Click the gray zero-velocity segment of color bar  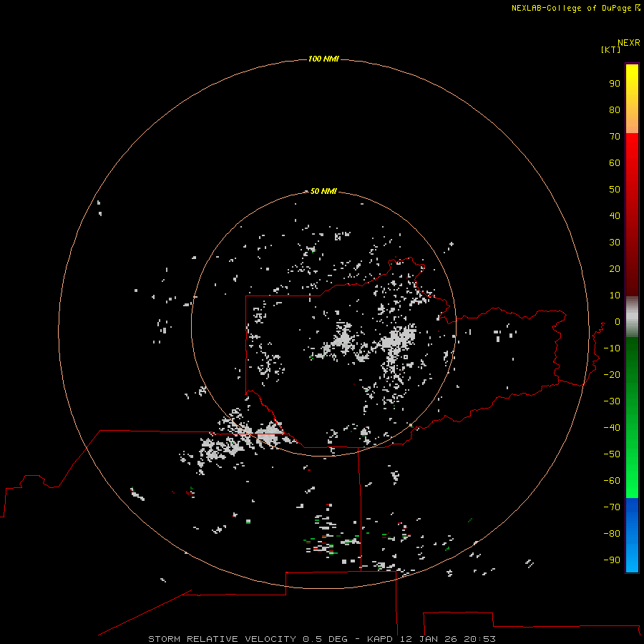(632, 317)
